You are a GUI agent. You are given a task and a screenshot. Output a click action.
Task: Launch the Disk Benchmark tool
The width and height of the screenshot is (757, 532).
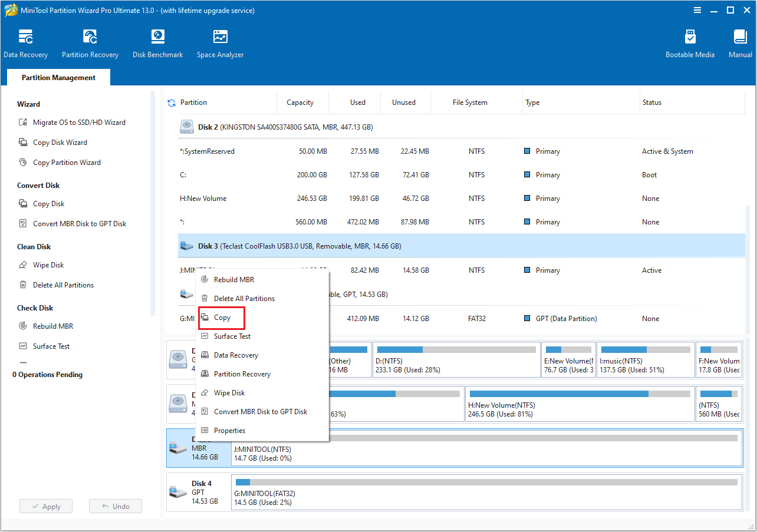coord(157,42)
